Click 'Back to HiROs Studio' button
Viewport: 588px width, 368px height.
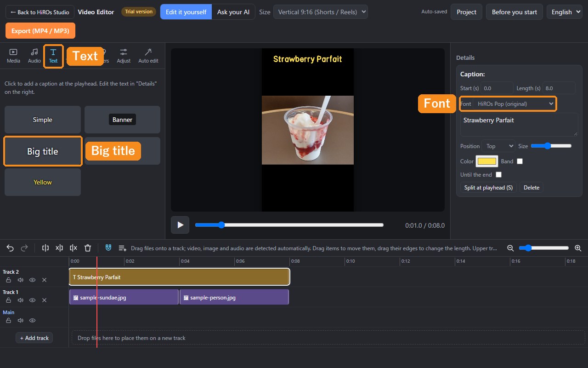[40, 12]
